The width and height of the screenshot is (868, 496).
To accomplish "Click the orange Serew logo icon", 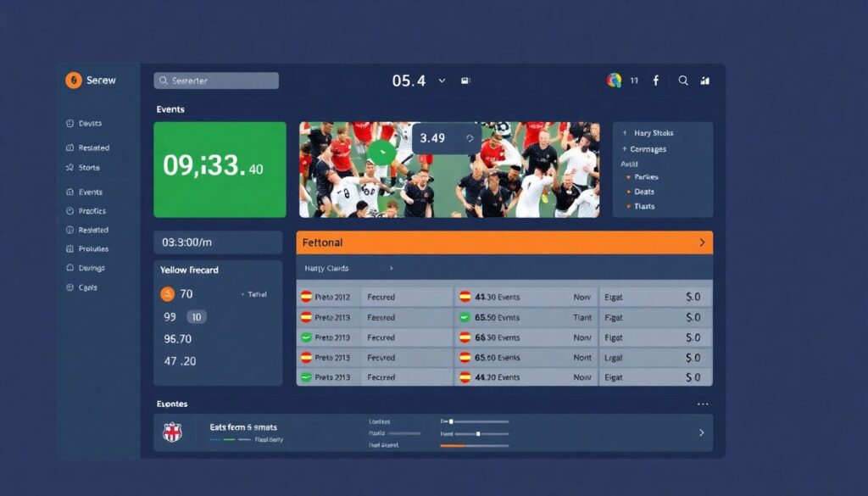I will click(x=73, y=81).
